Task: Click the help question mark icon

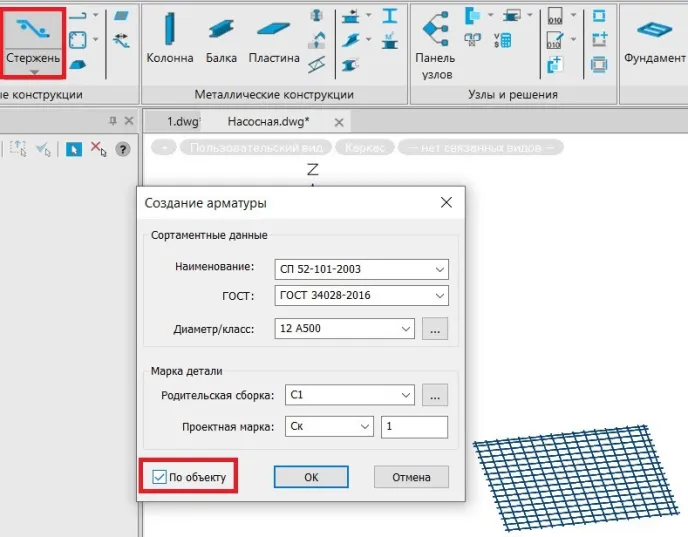Action: pyautogui.click(x=123, y=149)
